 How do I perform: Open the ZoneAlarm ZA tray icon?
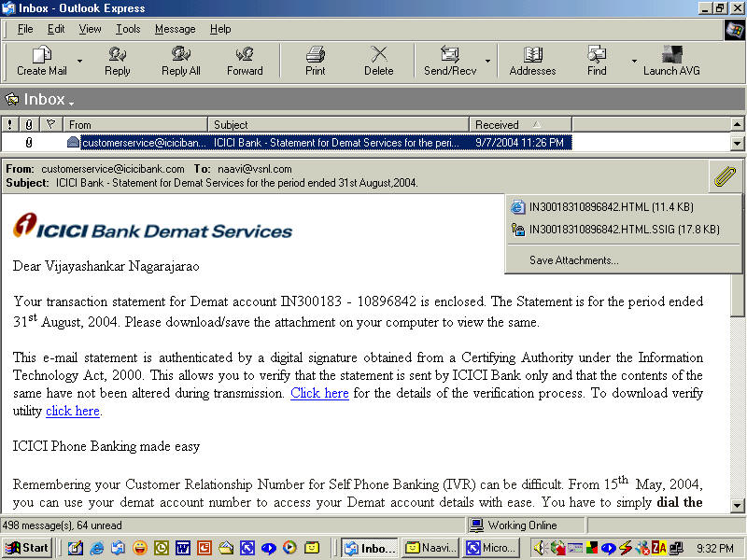tap(659, 548)
